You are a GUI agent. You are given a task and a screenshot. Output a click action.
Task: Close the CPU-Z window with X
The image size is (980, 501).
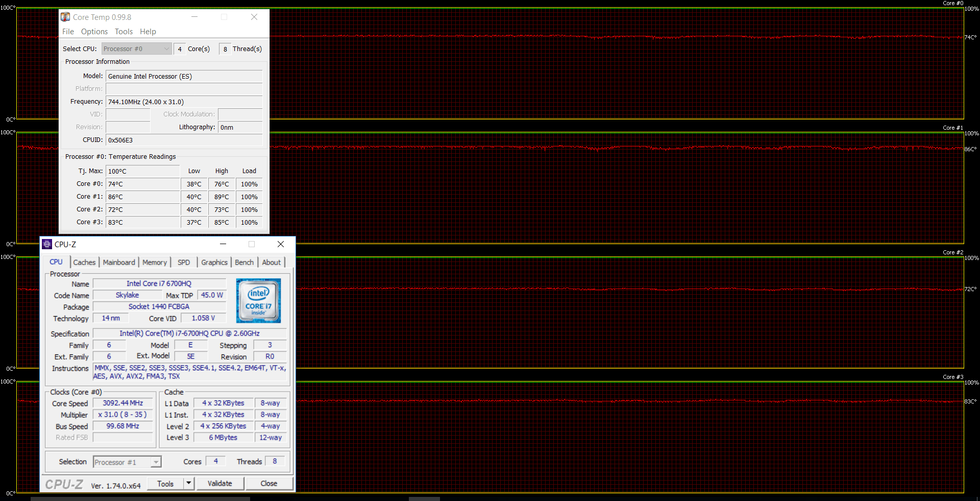pos(280,244)
